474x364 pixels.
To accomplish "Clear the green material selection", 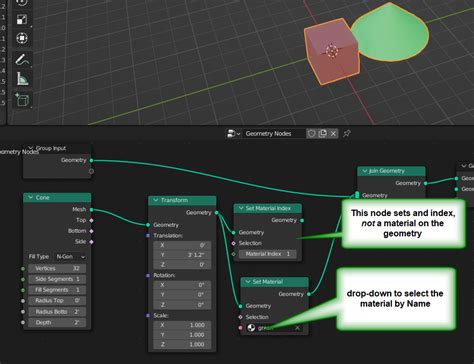I will pos(297,328).
